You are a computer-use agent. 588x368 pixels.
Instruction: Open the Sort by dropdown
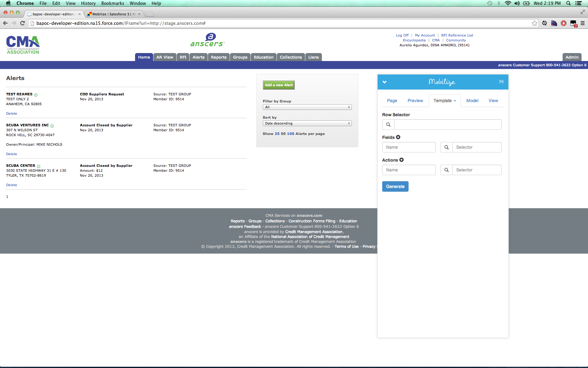[x=307, y=123]
